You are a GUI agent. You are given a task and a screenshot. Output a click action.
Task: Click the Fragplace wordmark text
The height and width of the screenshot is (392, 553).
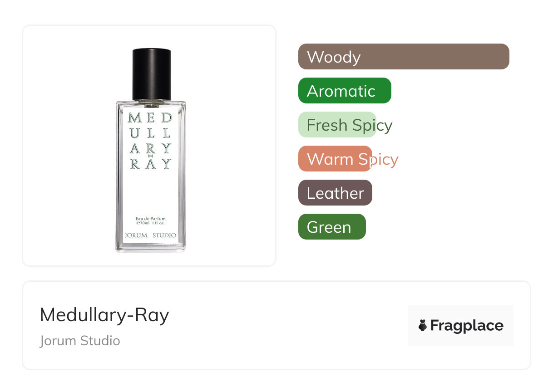tap(467, 325)
